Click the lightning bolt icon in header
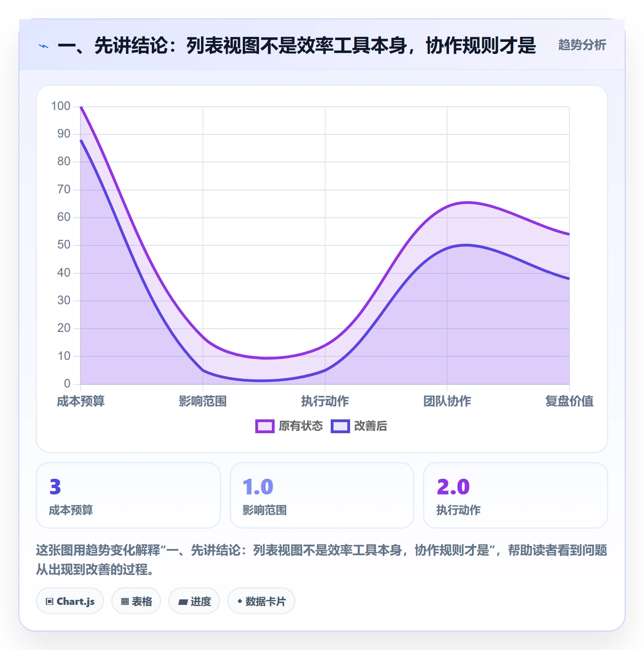The height and width of the screenshot is (650, 644). click(x=44, y=46)
